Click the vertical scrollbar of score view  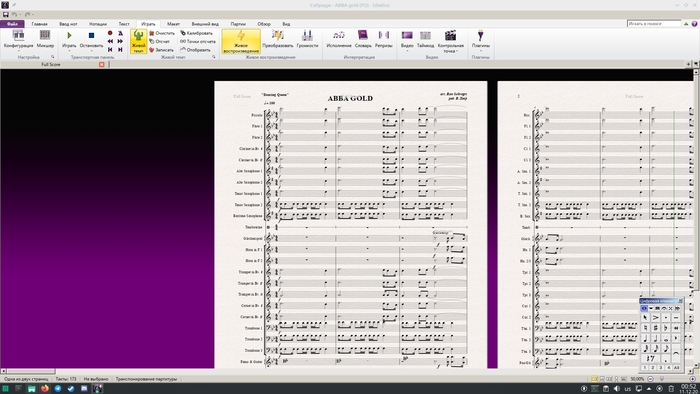click(x=696, y=219)
